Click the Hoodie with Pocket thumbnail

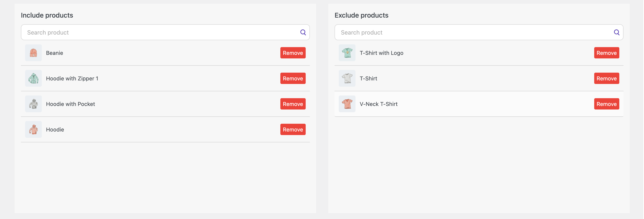pos(33,104)
